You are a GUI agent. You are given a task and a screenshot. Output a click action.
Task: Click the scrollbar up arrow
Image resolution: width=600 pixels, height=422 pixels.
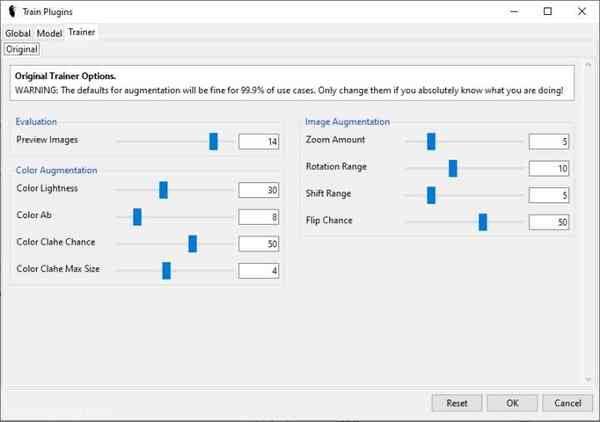click(x=588, y=65)
